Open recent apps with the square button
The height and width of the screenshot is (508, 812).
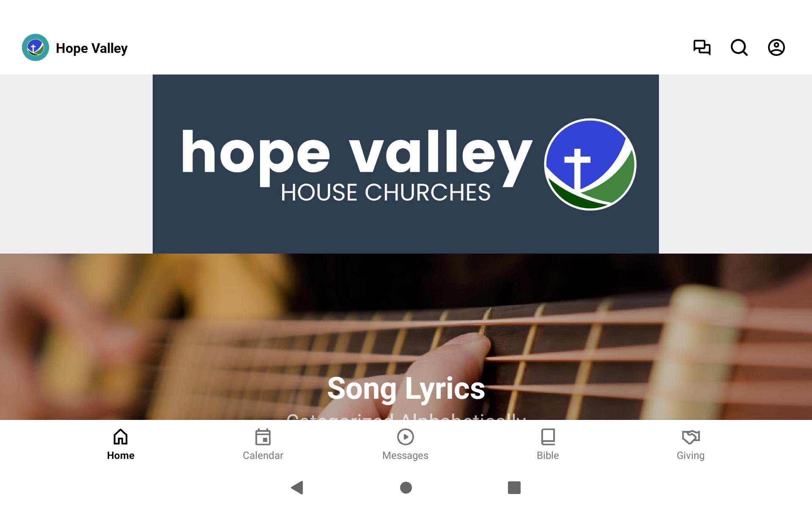[514, 488]
